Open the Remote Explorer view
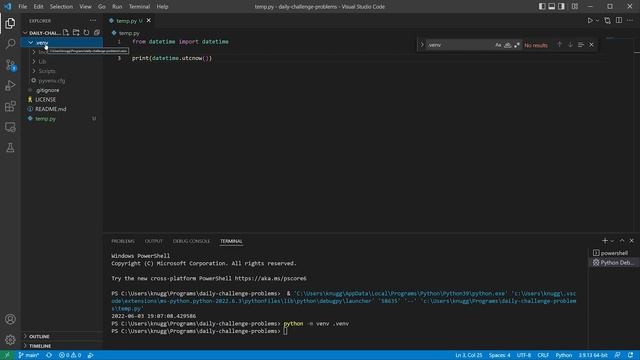 tap(10, 127)
